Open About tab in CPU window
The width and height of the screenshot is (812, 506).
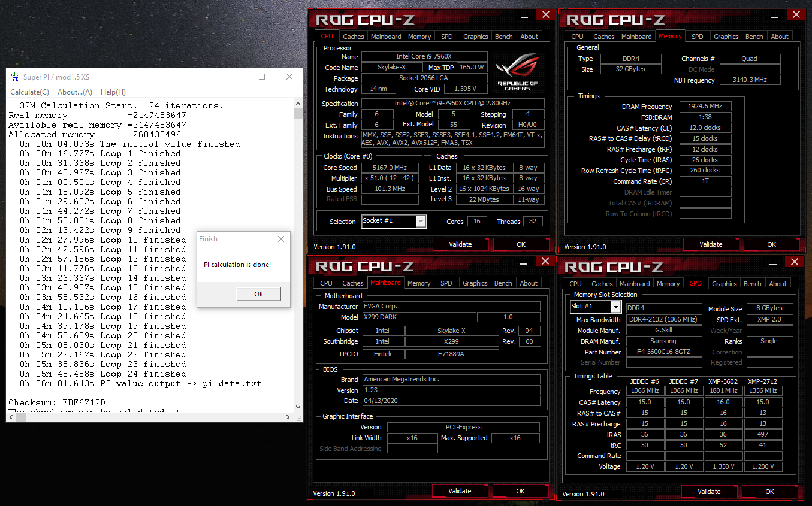click(x=529, y=37)
